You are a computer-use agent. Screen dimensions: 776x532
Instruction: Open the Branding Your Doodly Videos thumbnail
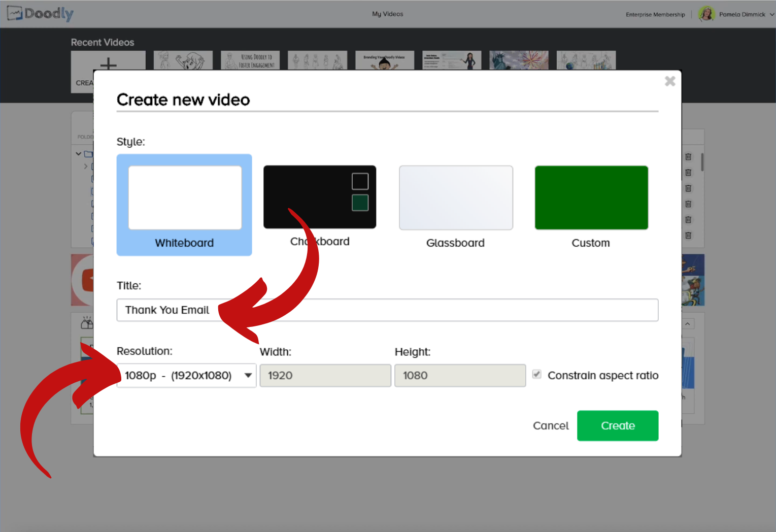click(x=385, y=60)
